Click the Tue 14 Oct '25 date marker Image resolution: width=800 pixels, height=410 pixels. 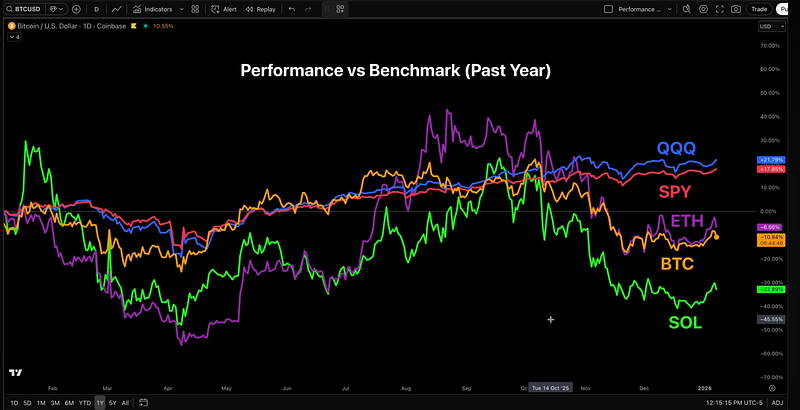click(x=551, y=388)
